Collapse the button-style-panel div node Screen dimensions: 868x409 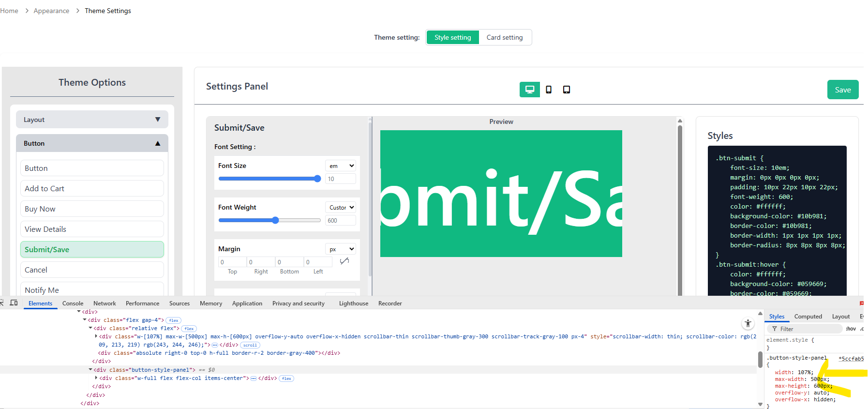tap(90, 370)
